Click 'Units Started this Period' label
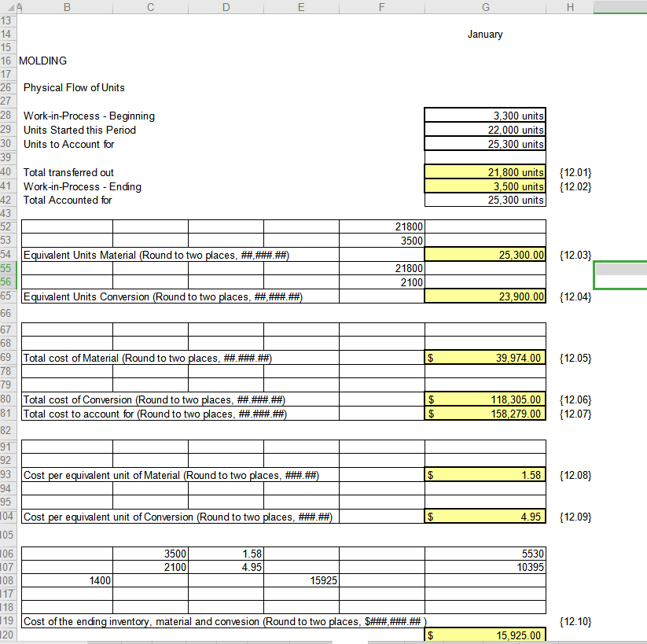647x644 pixels. click(x=79, y=130)
